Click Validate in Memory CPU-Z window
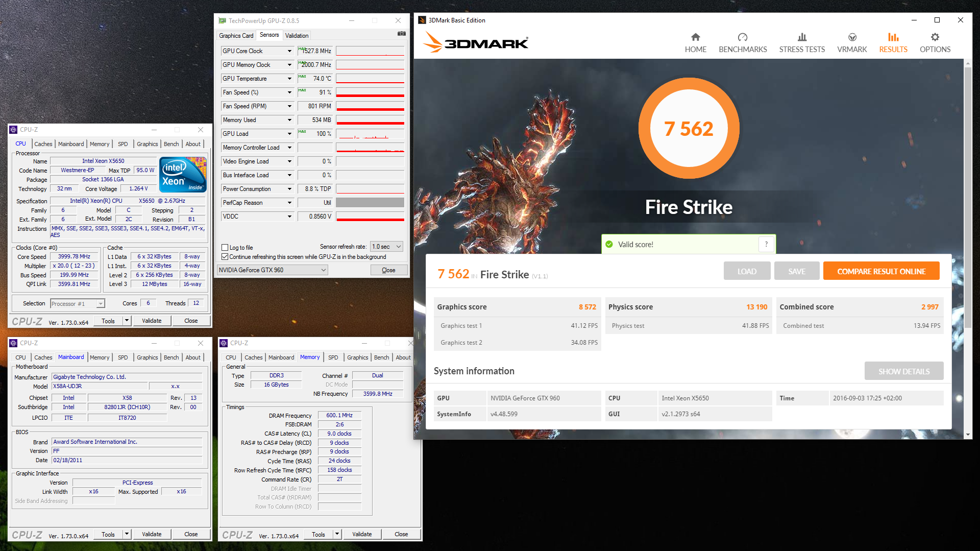The height and width of the screenshot is (551, 980). (x=362, y=534)
